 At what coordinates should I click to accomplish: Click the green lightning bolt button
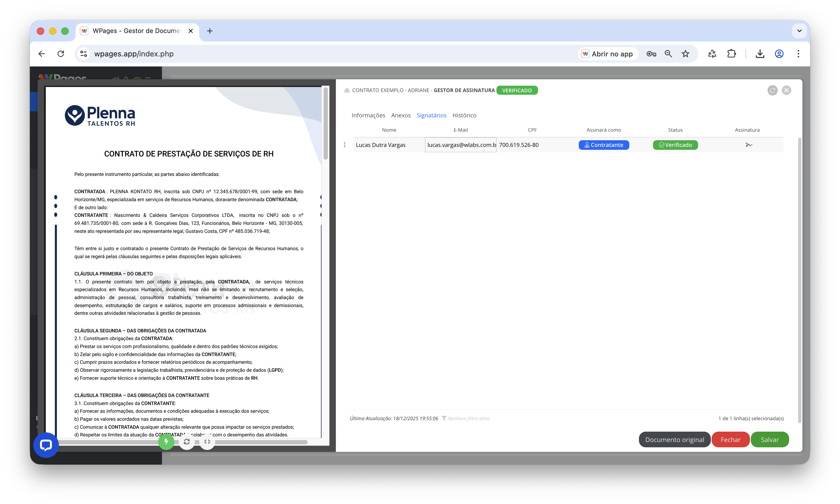coord(166,441)
